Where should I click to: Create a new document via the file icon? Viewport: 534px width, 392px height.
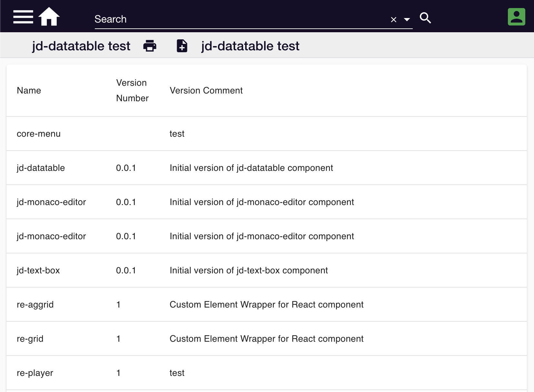pyautogui.click(x=182, y=46)
